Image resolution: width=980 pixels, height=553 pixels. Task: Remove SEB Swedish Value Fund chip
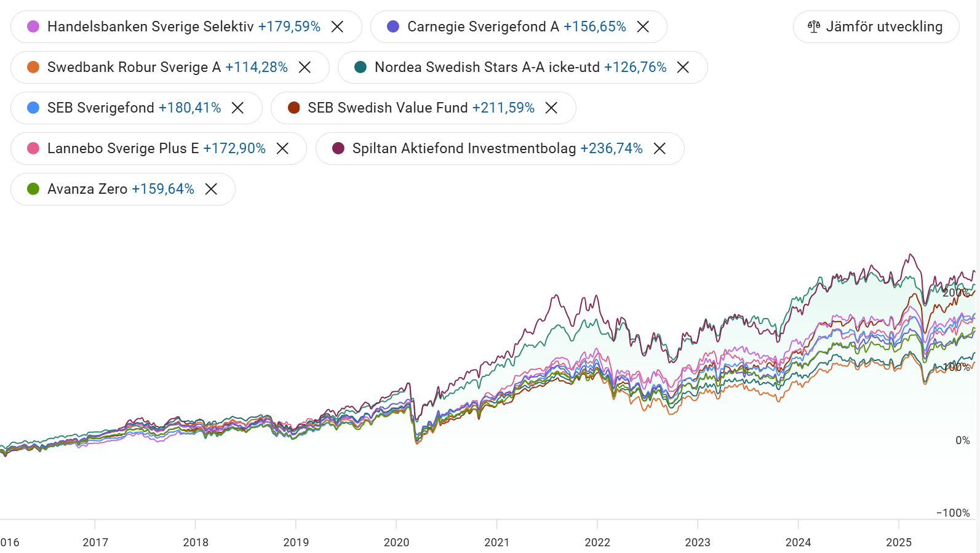pyautogui.click(x=551, y=108)
